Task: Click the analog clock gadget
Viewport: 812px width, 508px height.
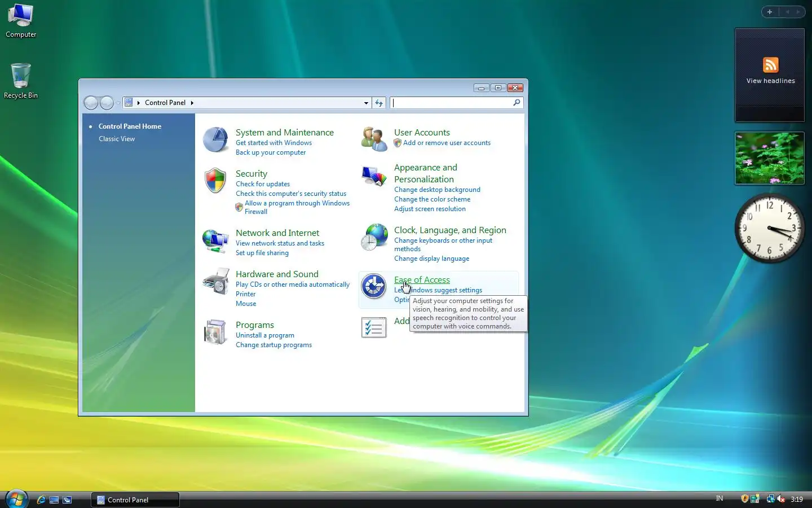Action: pos(769,228)
